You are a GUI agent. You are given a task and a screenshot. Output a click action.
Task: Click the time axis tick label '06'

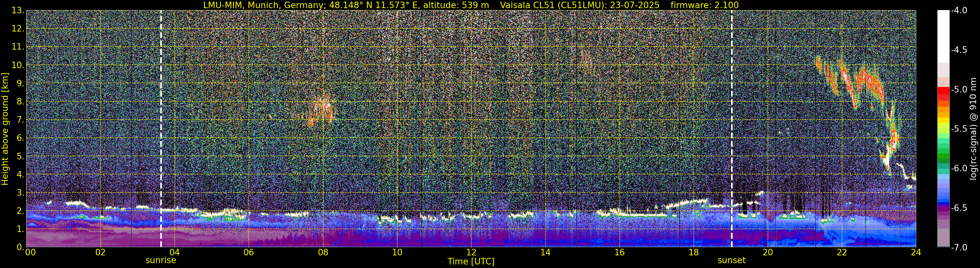pos(248,252)
